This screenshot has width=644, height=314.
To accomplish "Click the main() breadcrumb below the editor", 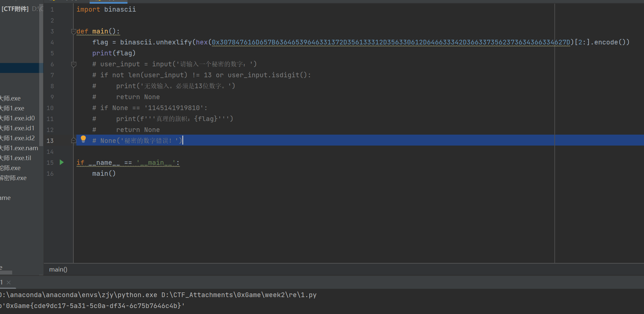I will tap(58, 270).
